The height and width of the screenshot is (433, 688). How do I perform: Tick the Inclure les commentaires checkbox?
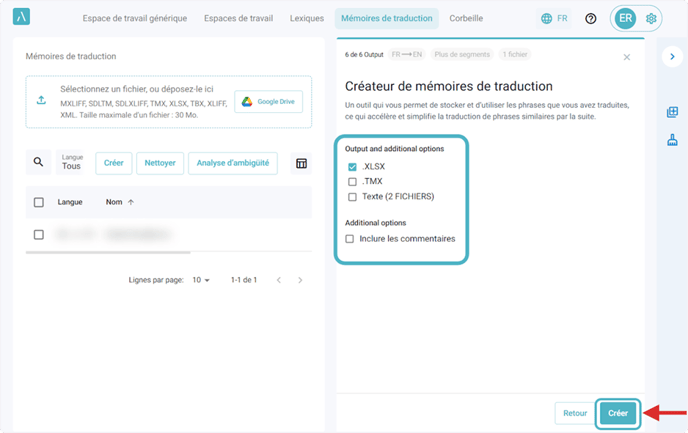[x=350, y=239]
